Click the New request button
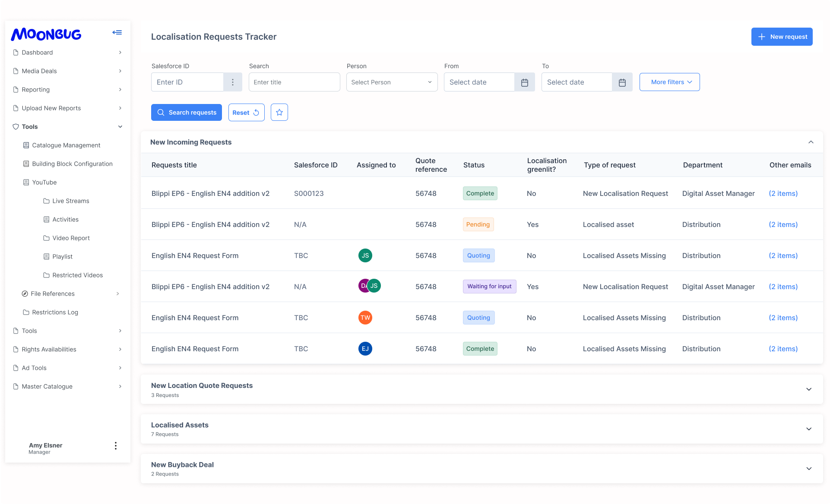The height and width of the screenshot is (504, 830). tap(782, 37)
